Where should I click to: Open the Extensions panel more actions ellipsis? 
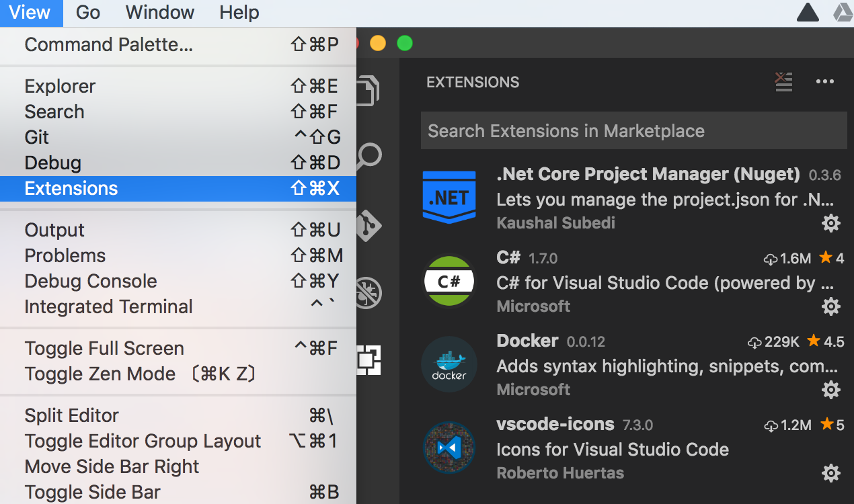[824, 82]
